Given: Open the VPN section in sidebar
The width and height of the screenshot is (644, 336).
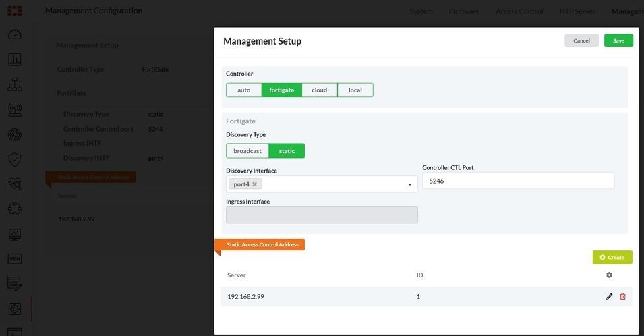Looking at the screenshot, I should click(15, 259).
